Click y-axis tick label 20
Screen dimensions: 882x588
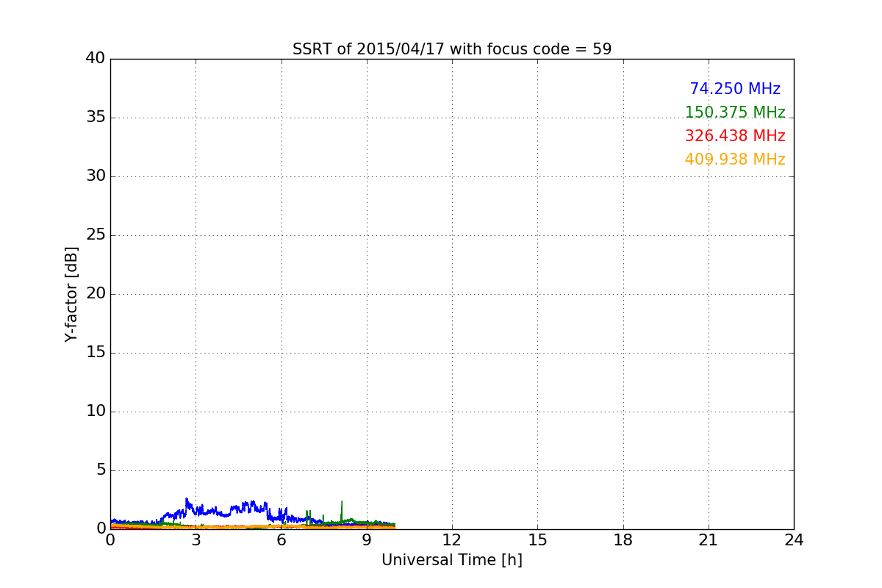pyautogui.click(x=96, y=294)
